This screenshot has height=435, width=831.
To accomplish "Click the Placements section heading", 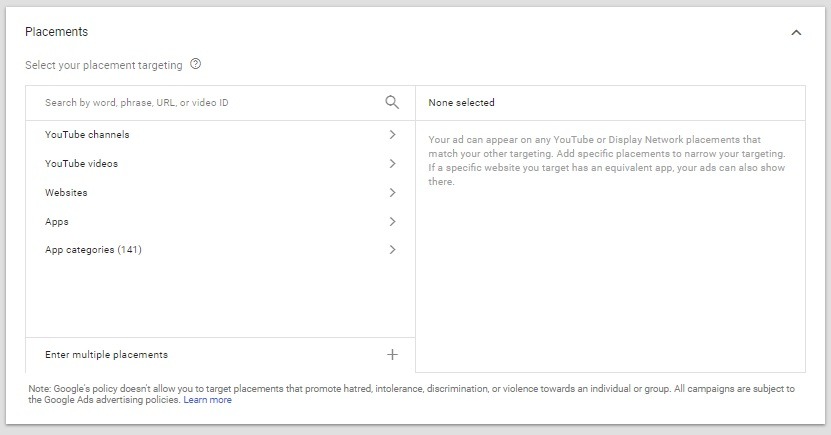I will coord(56,32).
